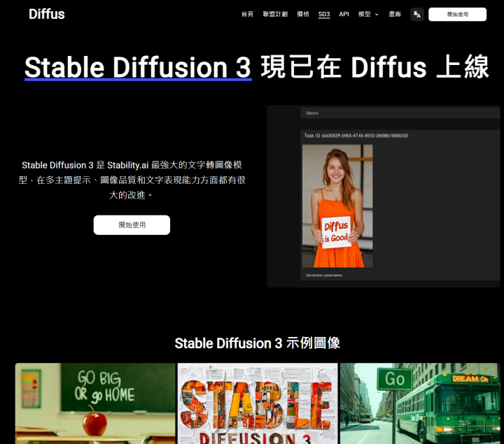The image size is (504, 444).
Task: Open the green DREAM ON bus image
Action: (x=420, y=403)
